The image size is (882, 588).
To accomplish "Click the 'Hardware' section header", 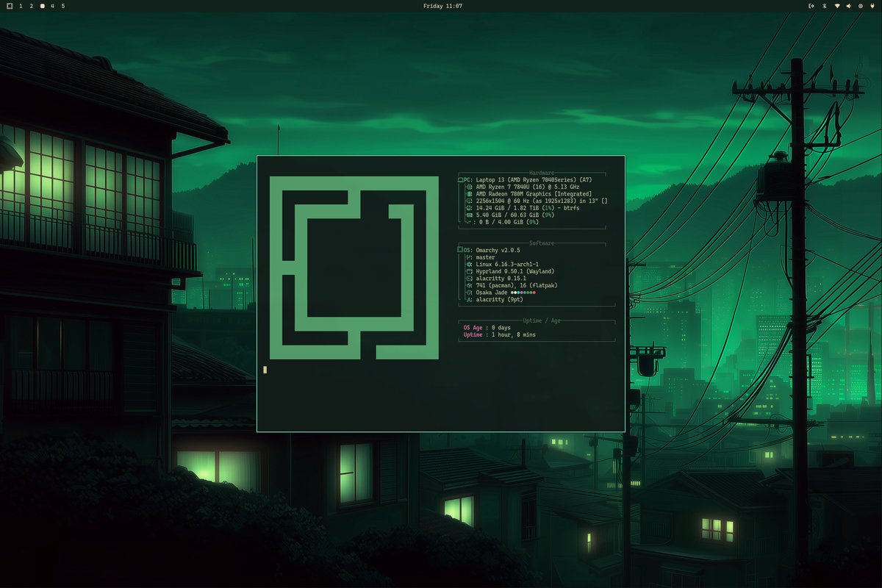I will pyautogui.click(x=542, y=173).
